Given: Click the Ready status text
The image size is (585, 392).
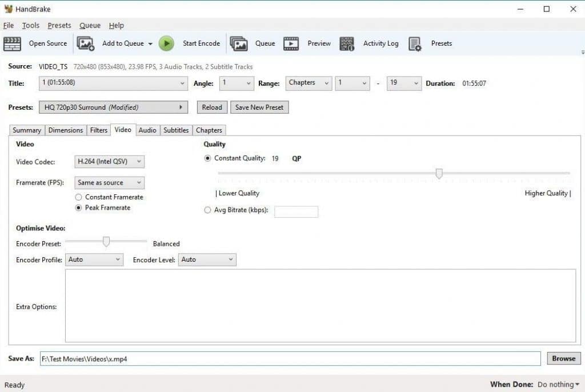Looking at the screenshot, I should pyautogui.click(x=14, y=385).
